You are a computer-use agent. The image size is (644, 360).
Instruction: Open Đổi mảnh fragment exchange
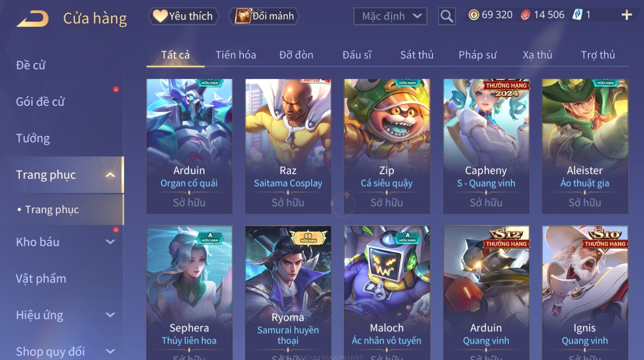coord(264,16)
